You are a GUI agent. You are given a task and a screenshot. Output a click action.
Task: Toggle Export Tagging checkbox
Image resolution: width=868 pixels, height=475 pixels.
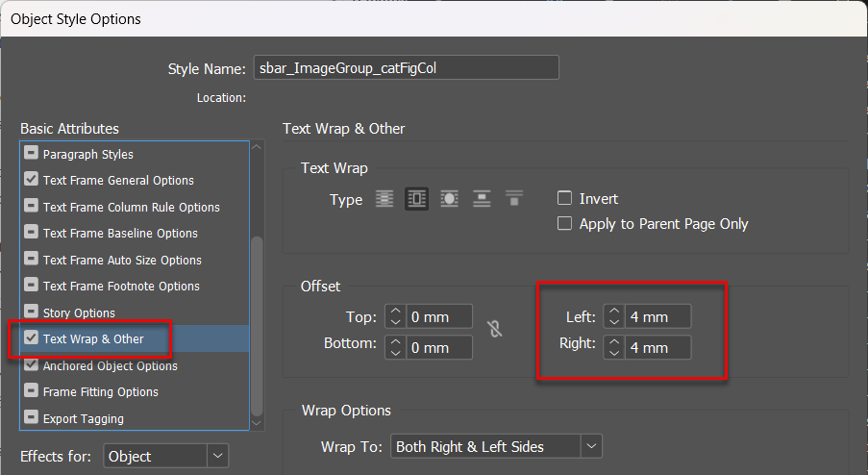tap(31, 417)
